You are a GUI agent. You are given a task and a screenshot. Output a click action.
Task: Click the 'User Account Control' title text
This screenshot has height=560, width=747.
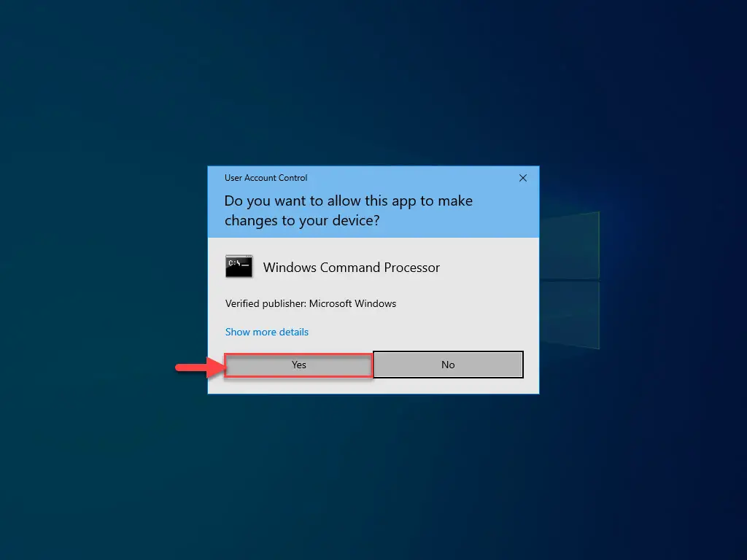[266, 178]
